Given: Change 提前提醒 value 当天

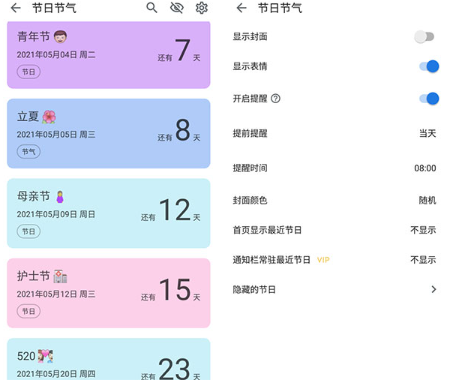Looking at the screenshot, I should pyautogui.click(x=428, y=134).
